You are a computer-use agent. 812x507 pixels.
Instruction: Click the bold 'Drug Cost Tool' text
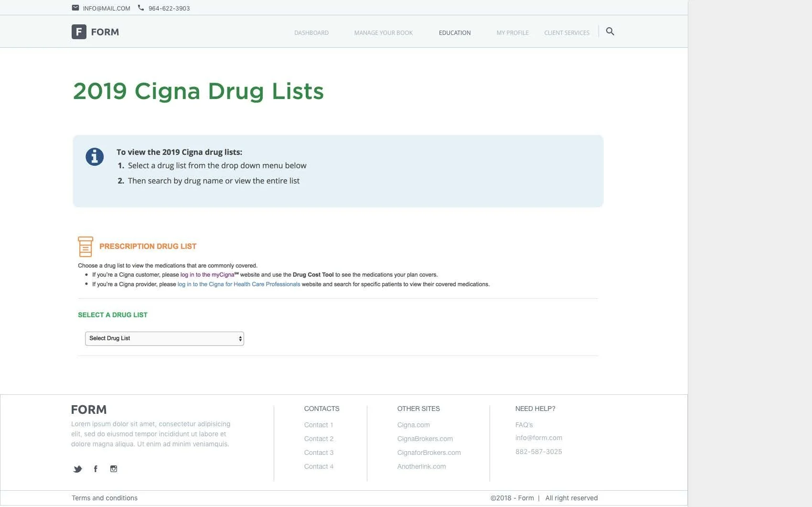(x=313, y=275)
